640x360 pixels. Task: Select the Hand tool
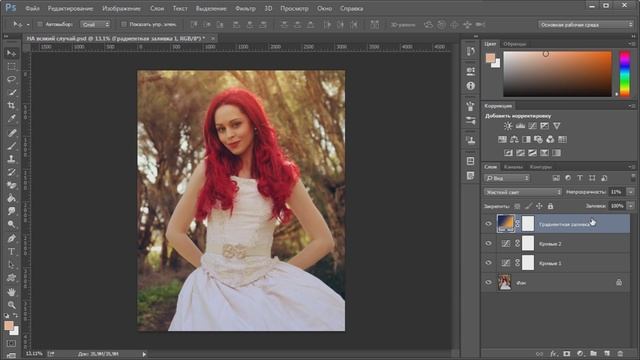click(x=11, y=292)
